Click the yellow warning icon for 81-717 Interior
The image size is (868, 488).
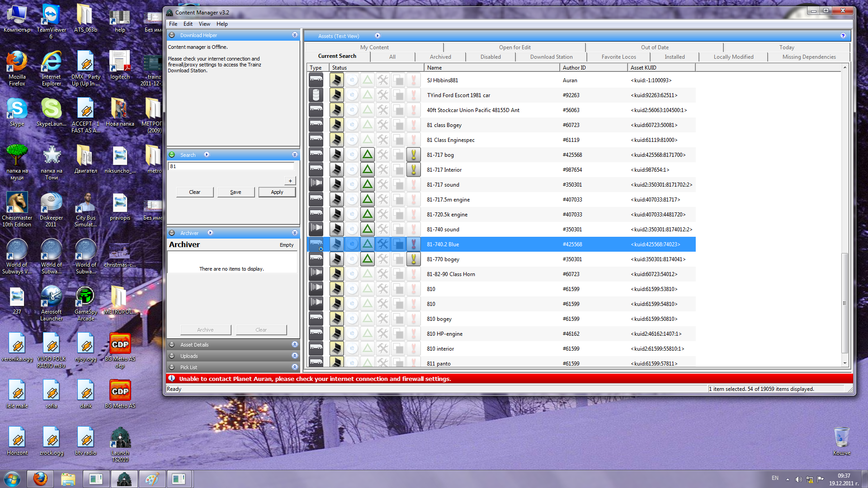tap(413, 170)
